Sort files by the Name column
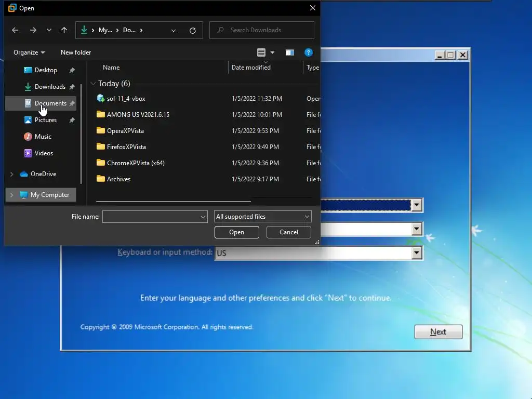532x399 pixels. (x=111, y=68)
